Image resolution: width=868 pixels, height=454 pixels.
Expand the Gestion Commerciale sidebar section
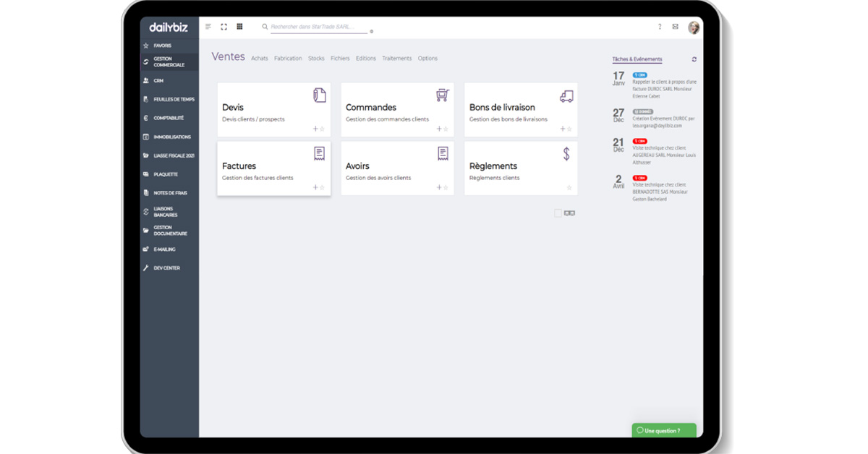pos(169,62)
